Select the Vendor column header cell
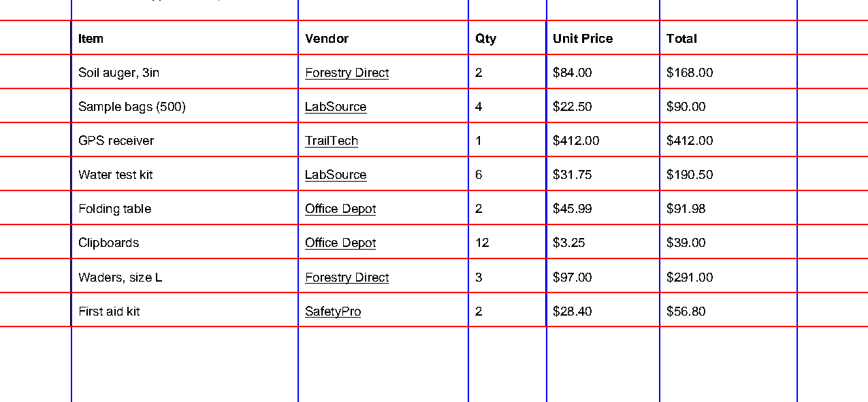This screenshot has width=868, height=402. (x=383, y=37)
